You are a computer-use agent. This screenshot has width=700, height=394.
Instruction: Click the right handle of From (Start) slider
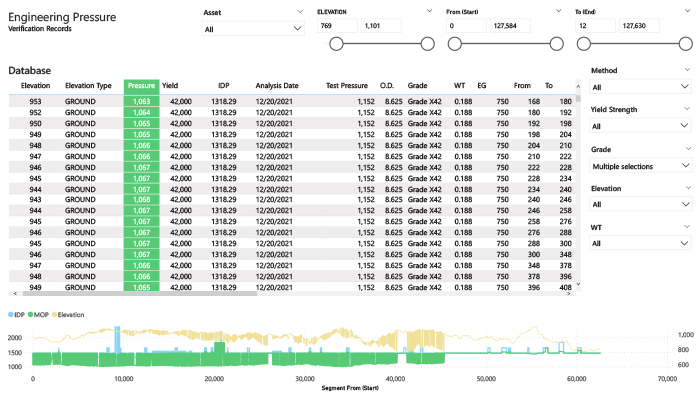coord(556,44)
